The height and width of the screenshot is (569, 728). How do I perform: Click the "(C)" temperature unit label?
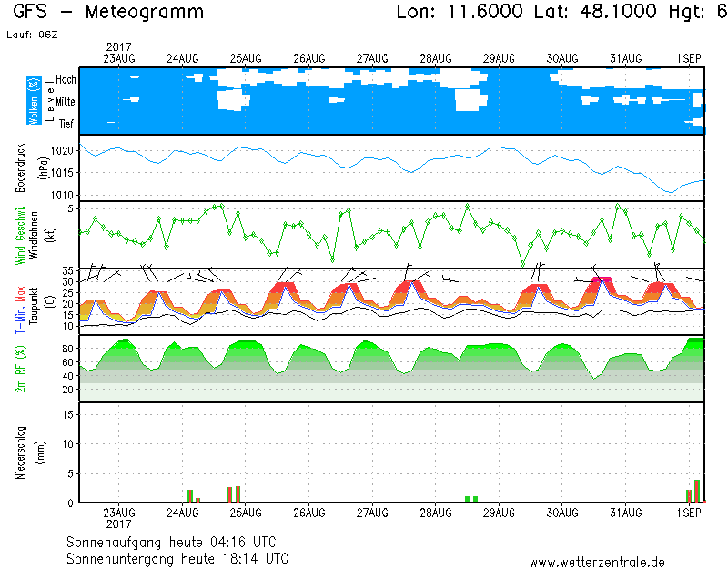click(51, 301)
